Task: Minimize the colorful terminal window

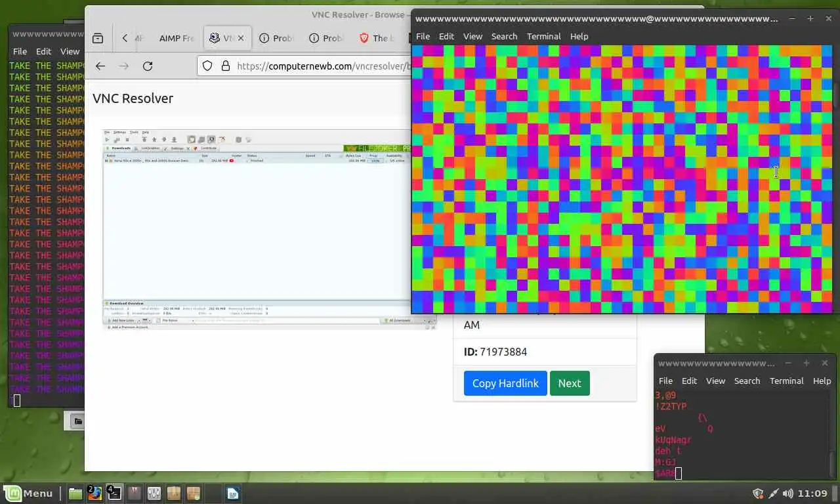Action: [792, 18]
